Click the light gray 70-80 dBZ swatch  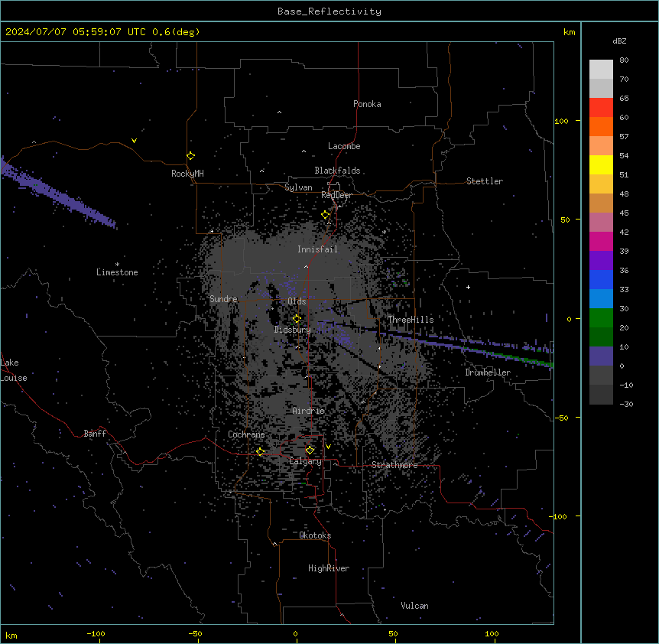point(601,70)
